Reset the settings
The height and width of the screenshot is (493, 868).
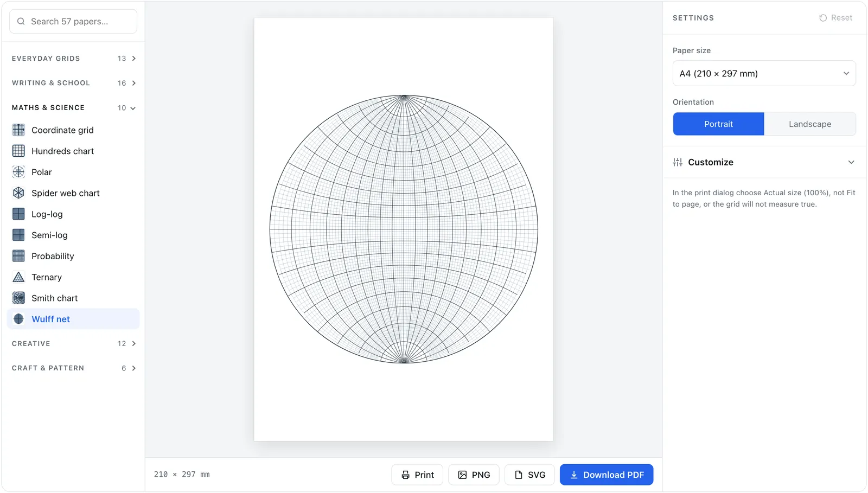coord(836,18)
